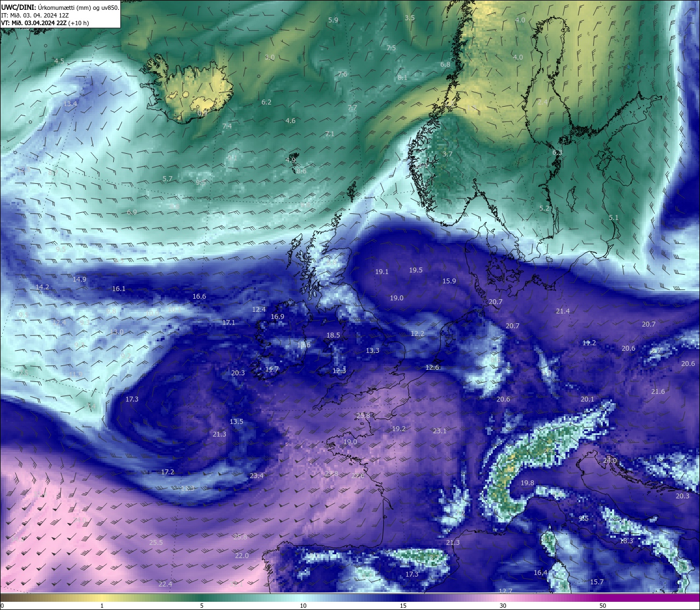The image size is (700, 610).
Task: Click the 19.5 value in the North Sea
Action: pos(416,270)
